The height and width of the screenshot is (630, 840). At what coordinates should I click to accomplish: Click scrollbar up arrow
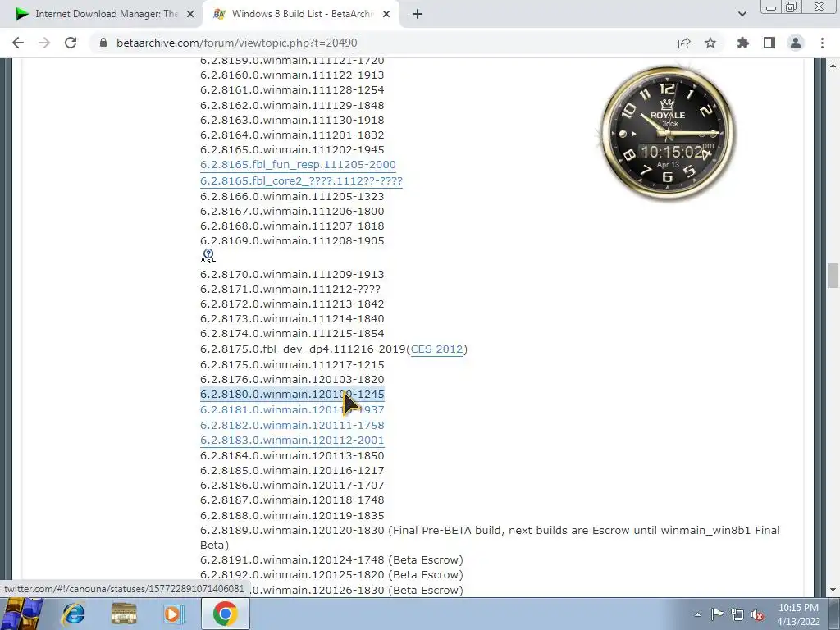click(833, 66)
